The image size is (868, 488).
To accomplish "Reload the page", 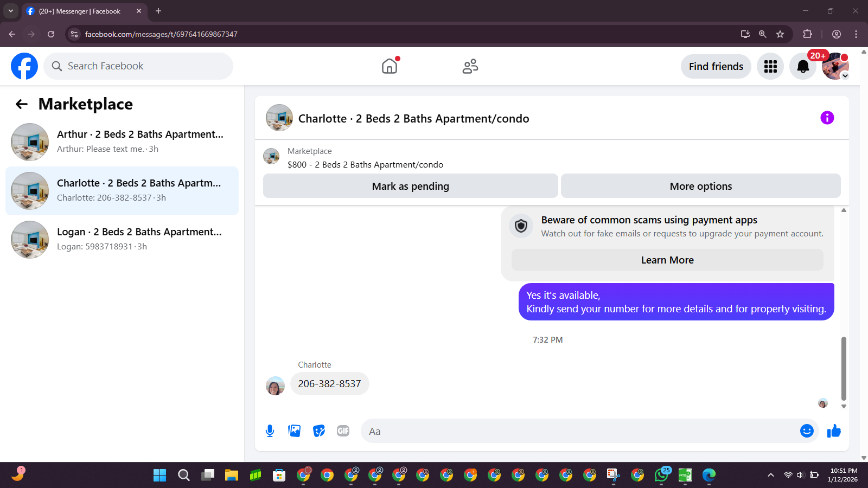I will tap(51, 34).
